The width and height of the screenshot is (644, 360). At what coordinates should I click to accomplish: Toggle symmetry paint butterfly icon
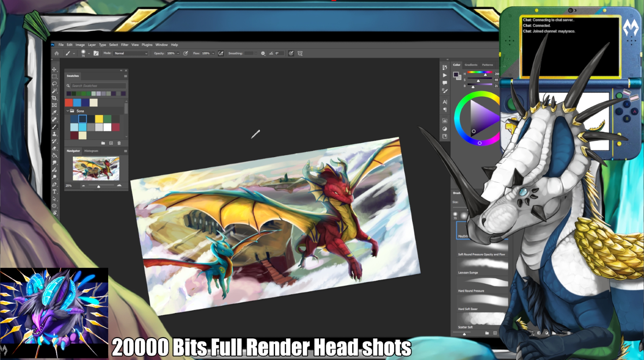[x=300, y=53]
